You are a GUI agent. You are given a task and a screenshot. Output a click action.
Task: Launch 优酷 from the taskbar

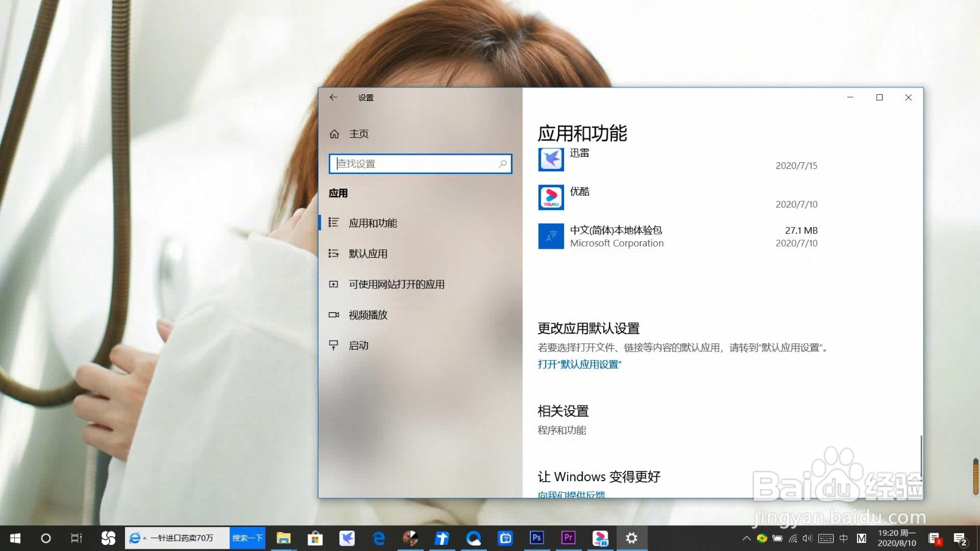coord(600,538)
